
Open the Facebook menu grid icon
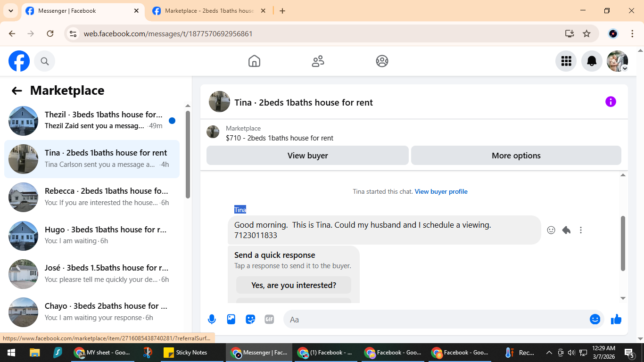(566, 61)
